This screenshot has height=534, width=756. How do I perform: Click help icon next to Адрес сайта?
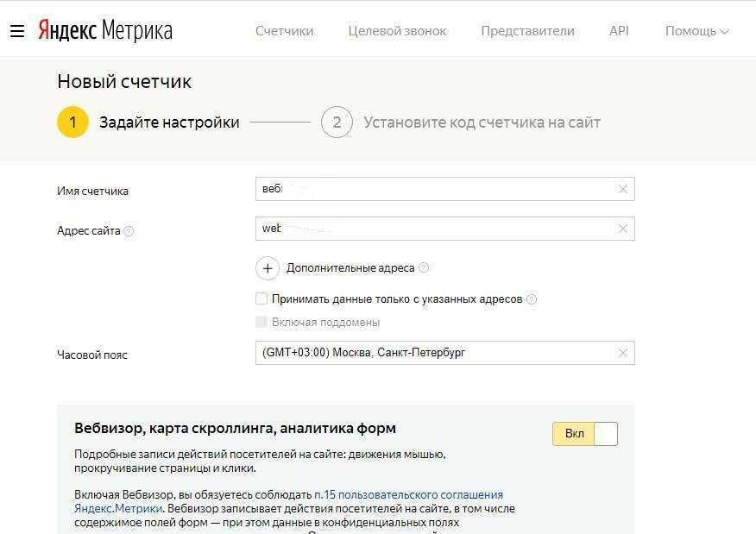[129, 231]
